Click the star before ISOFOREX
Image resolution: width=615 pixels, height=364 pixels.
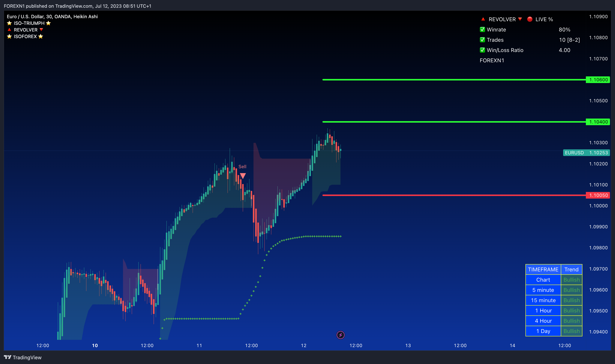tap(9, 36)
